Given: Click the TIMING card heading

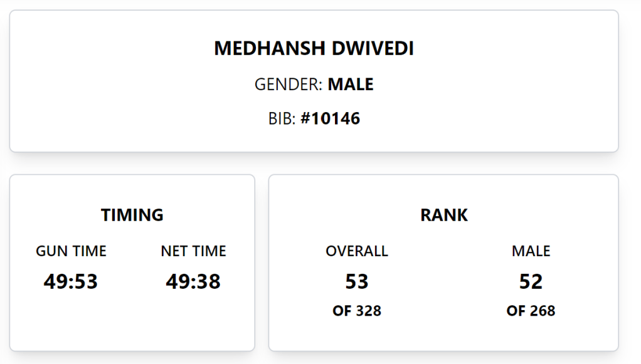Looking at the screenshot, I should 132,216.
